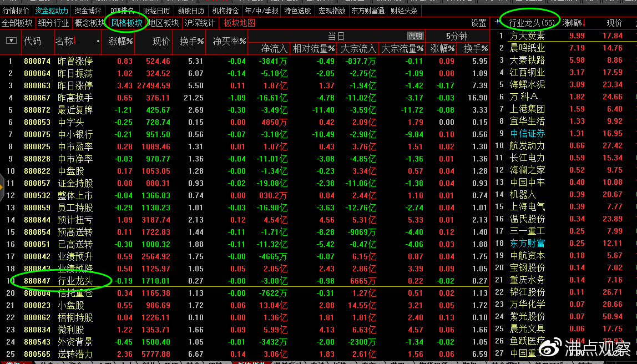
Task: Open the 沪深统计 tab
Action: coord(199,23)
